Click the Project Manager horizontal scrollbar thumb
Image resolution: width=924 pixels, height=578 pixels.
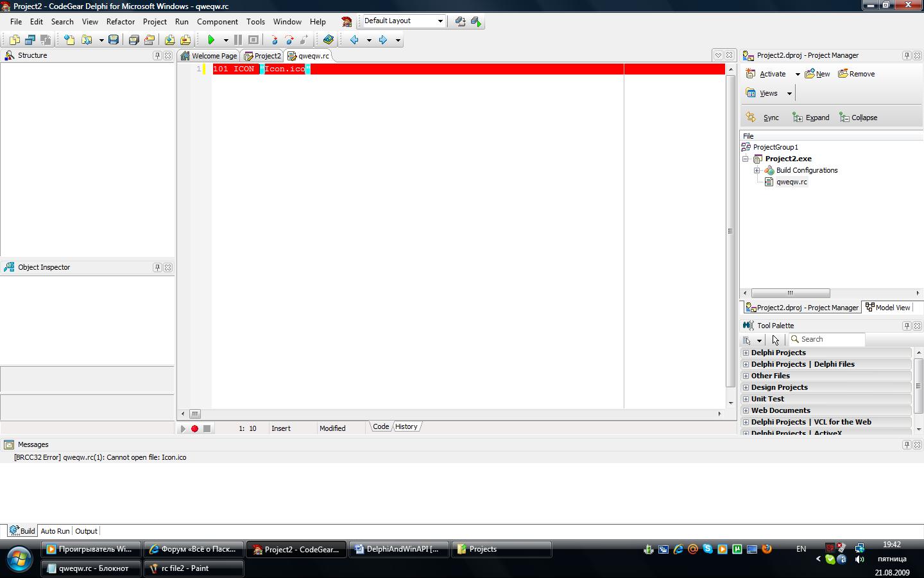click(791, 293)
